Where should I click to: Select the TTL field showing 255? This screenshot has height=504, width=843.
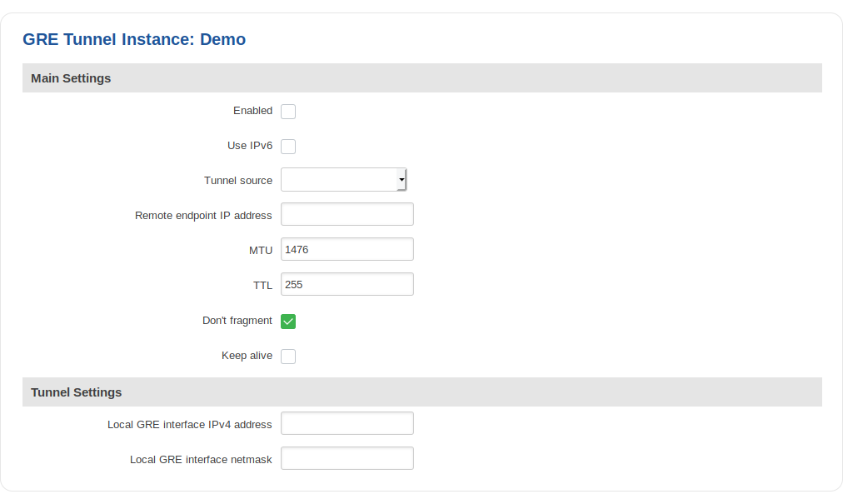click(347, 285)
